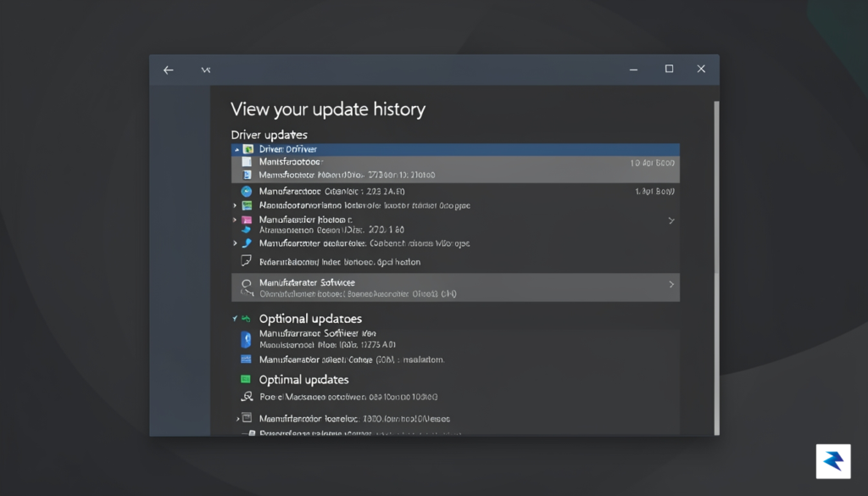Click green icon on highlighted 'Driver' row

click(x=248, y=149)
